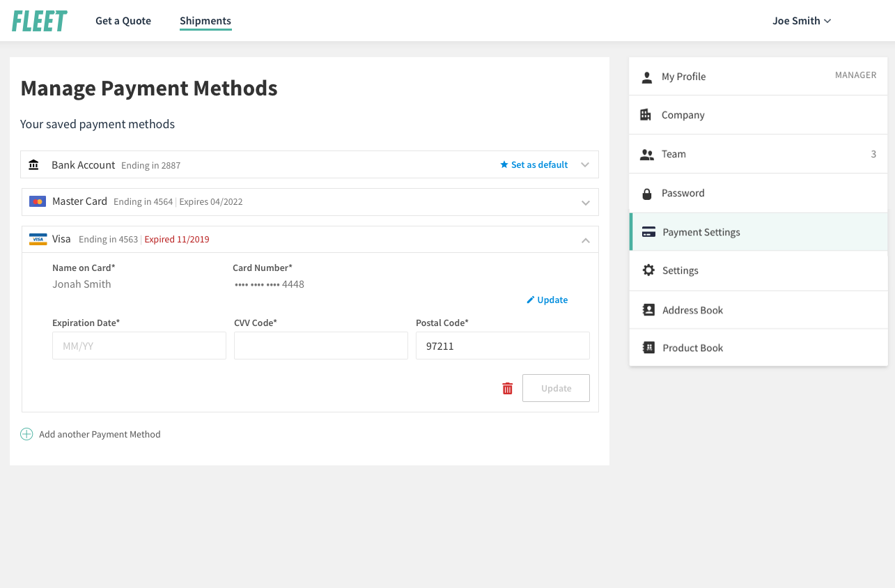
Task: Click the blue pencil Update link
Action: coord(547,300)
